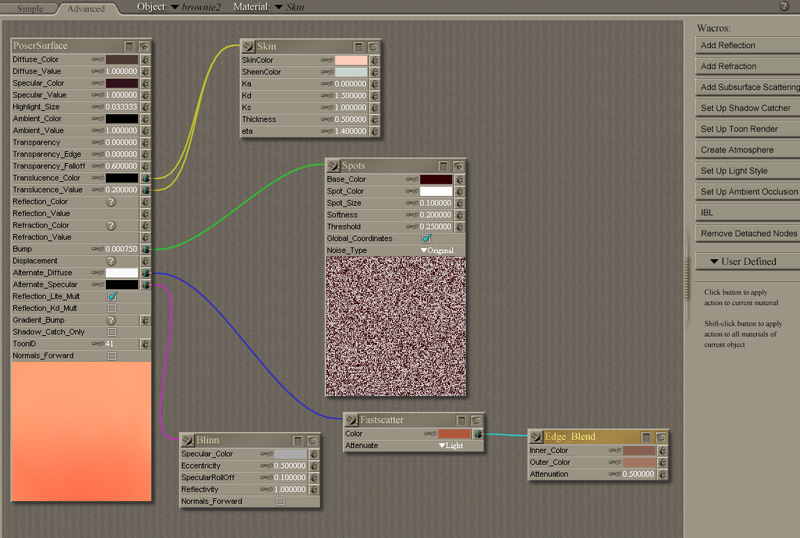
Task: Click the Diffuse_Color animation key icon
Action: 97,60
